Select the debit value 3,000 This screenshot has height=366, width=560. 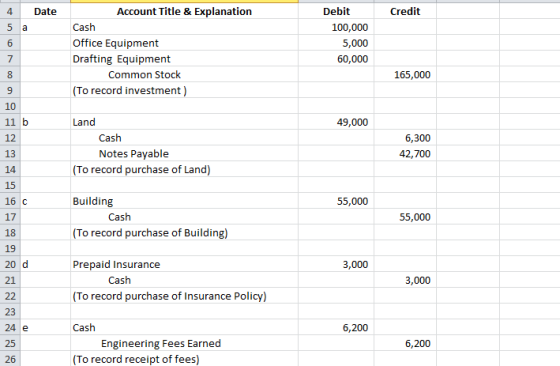[x=336, y=264]
